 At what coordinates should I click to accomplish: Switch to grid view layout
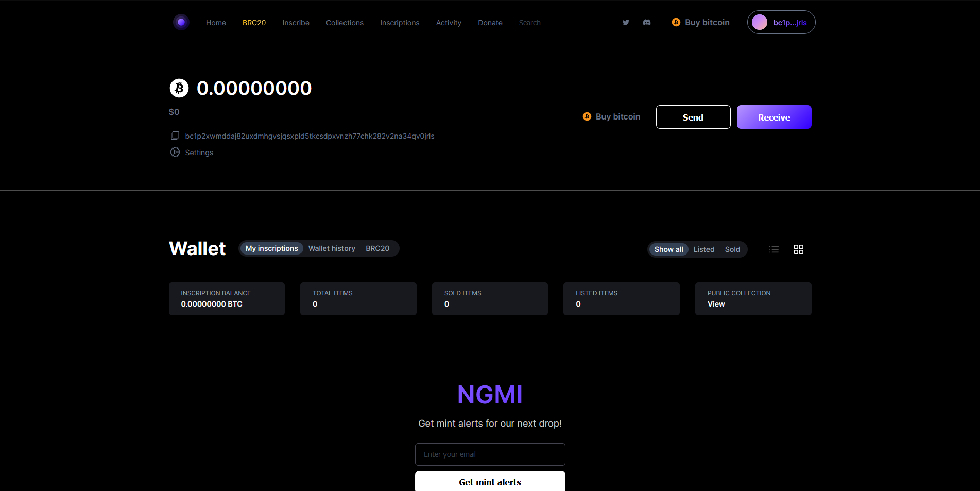tap(799, 249)
